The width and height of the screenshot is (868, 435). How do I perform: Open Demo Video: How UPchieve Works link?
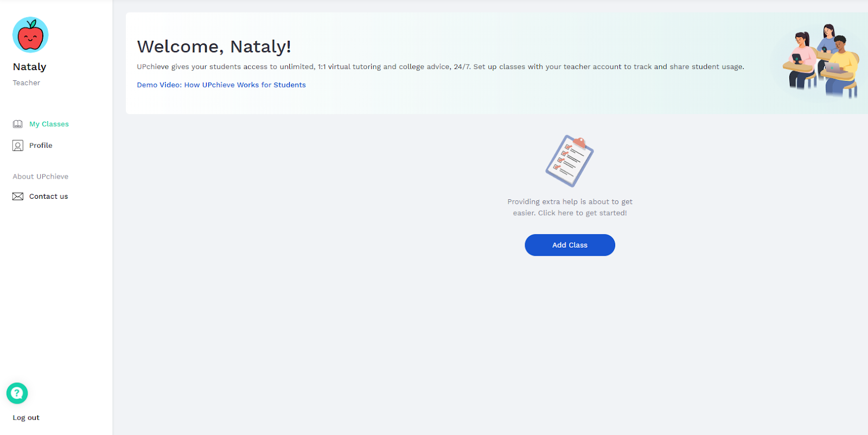point(221,85)
